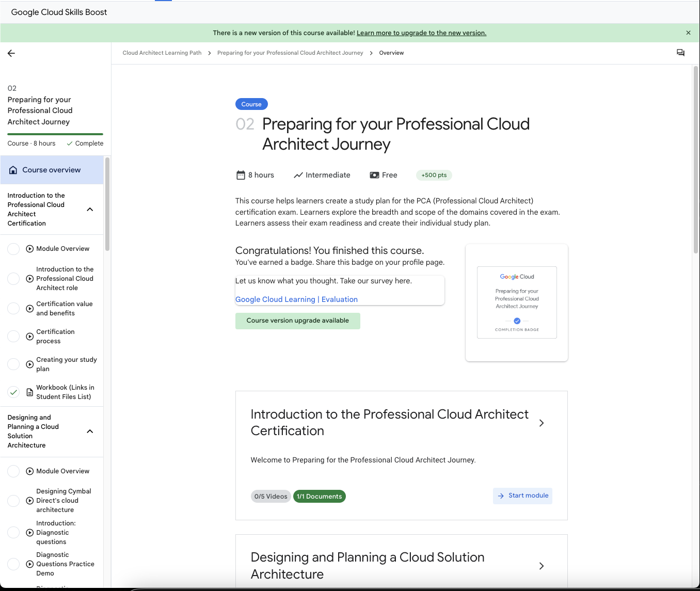Click play icon for Introduction: Diagnostic questions
The width and height of the screenshot is (700, 591).
tap(30, 533)
